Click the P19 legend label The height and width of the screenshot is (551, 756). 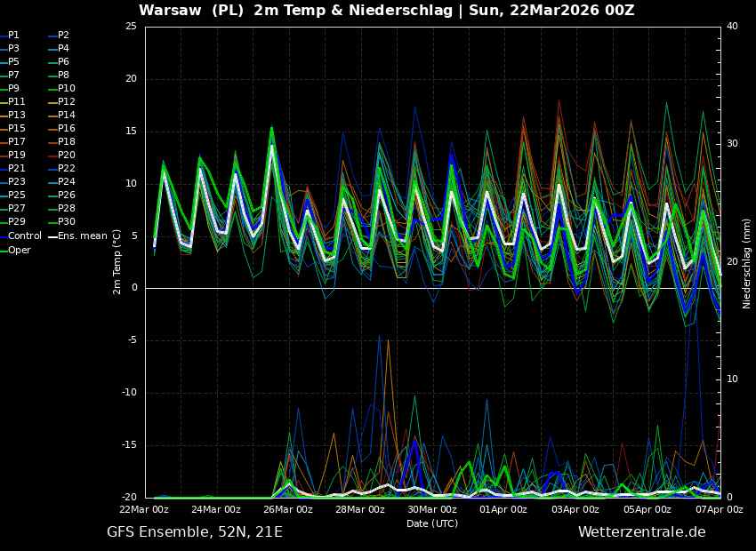[16, 155]
